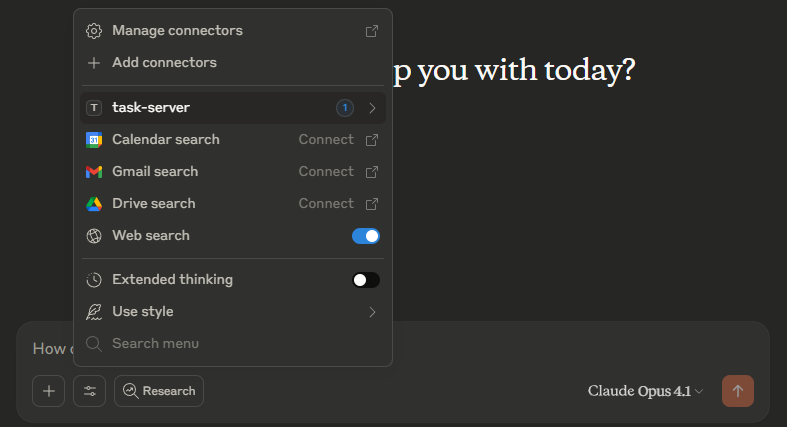Enable the Extended thinking toggle
The width and height of the screenshot is (787, 427).
(x=366, y=280)
